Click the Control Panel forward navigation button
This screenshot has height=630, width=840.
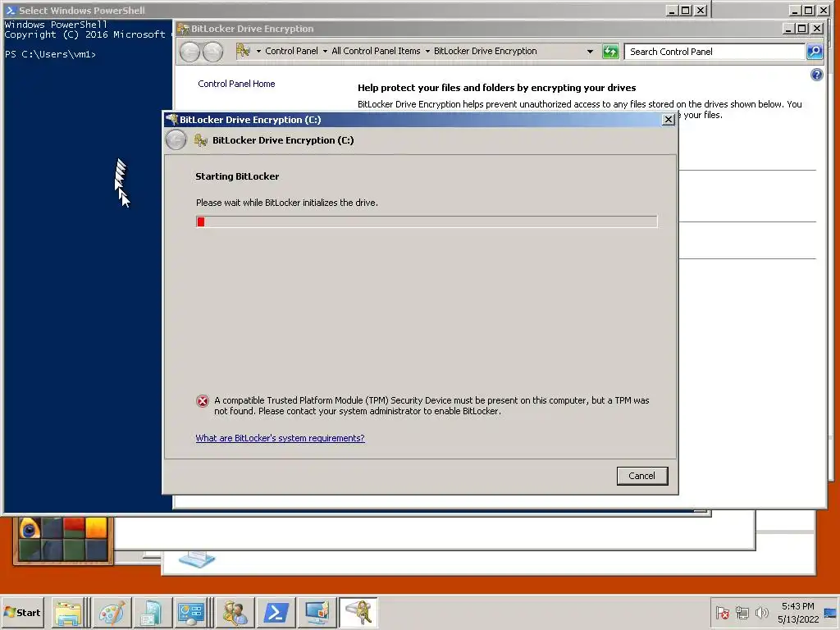click(212, 52)
